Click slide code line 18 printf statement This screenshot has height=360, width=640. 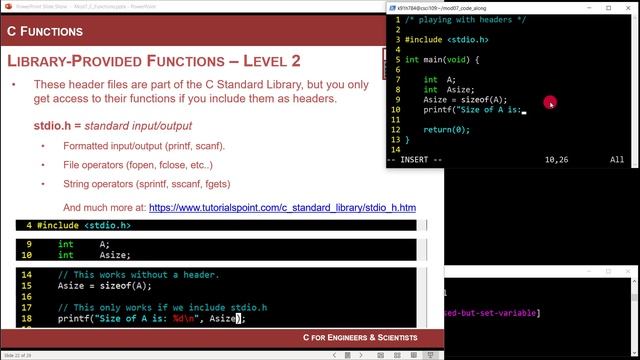tap(151, 318)
